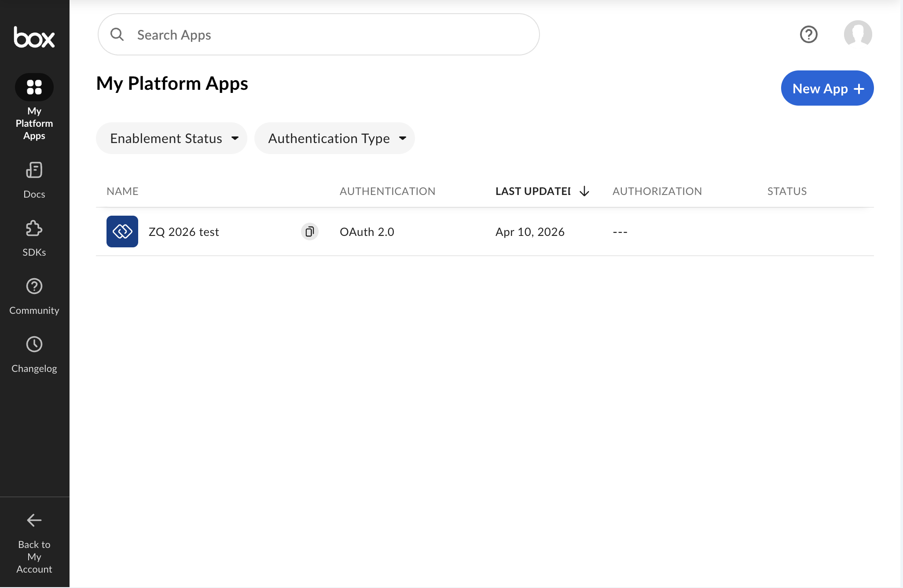Sort by the Status column header
This screenshot has width=903, height=588.
coord(787,191)
